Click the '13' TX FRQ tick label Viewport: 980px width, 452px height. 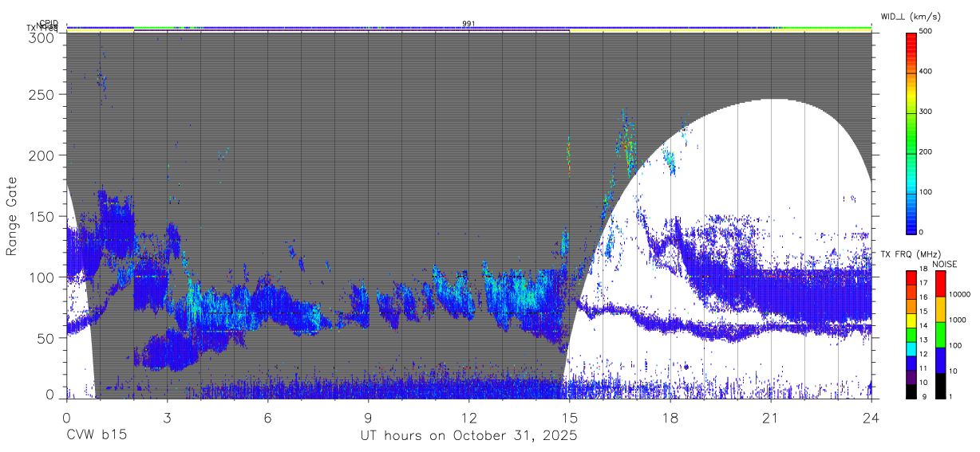click(x=923, y=340)
